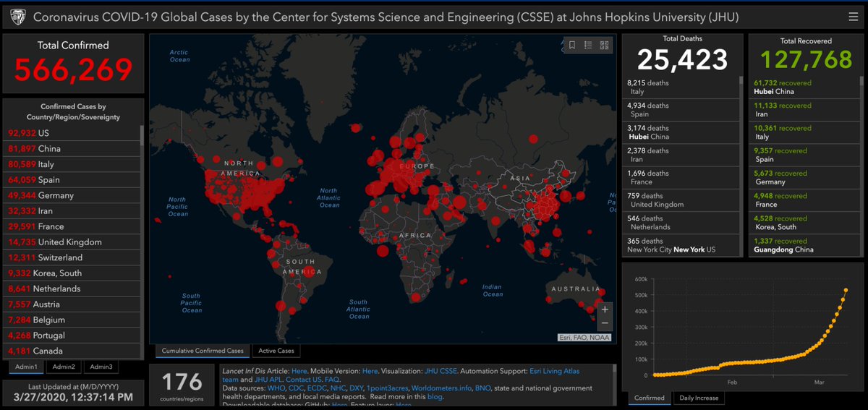Viewport: 868px width, 410px height.
Task: Open the DXY data source link
Action: (357, 388)
